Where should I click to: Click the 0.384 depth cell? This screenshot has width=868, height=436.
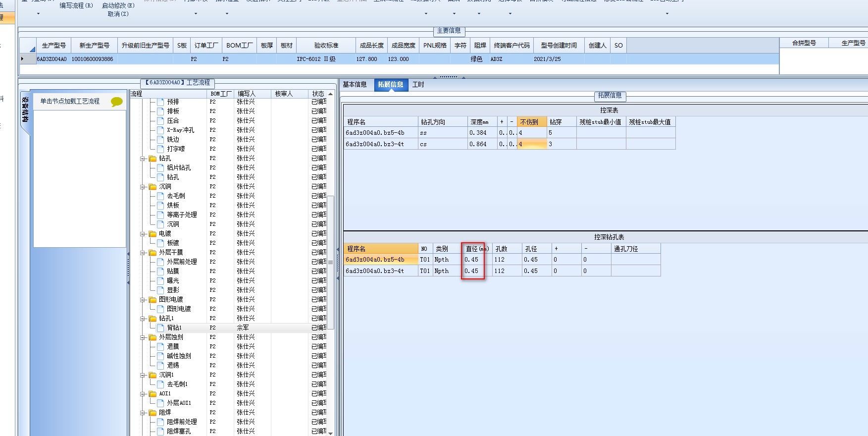coord(482,133)
